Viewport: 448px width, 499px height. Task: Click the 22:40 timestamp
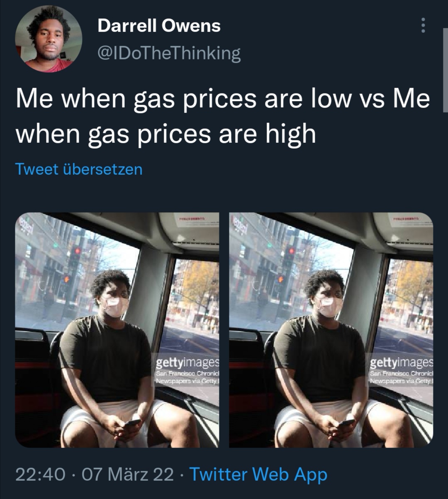(x=40, y=474)
